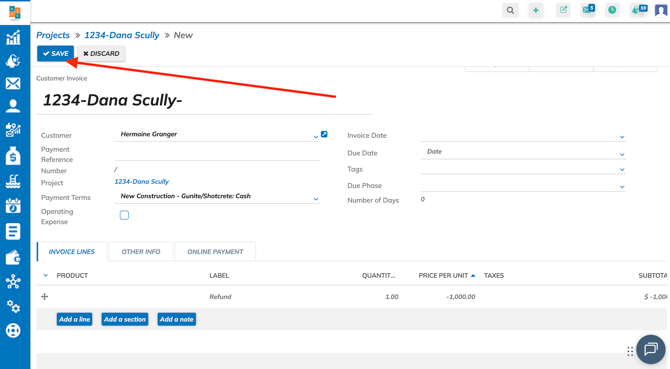
Task: Open the swimming pool projects icon in sidebar
Action: click(13, 181)
